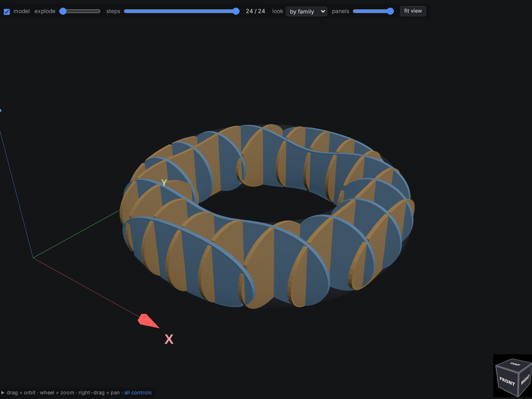The width and height of the screenshot is (532, 399).
Task: Click the panels slider handle
Action: [x=390, y=11]
